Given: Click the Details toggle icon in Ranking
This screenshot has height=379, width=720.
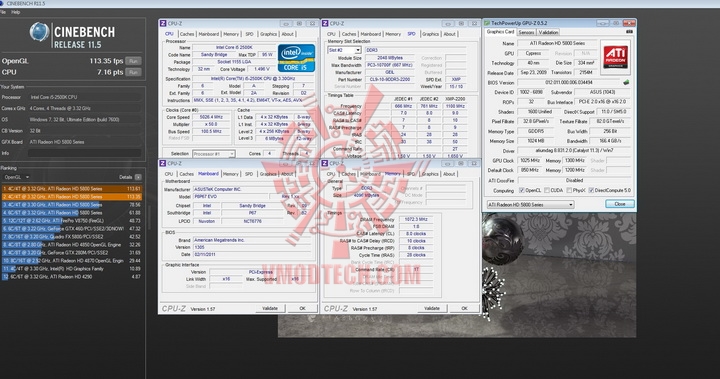Looking at the screenshot, I should coord(138,177).
